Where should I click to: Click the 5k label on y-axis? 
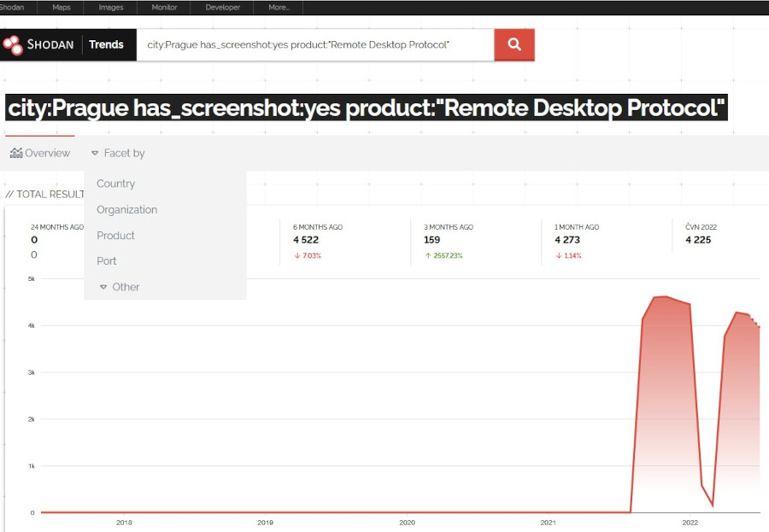coord(32,279)
